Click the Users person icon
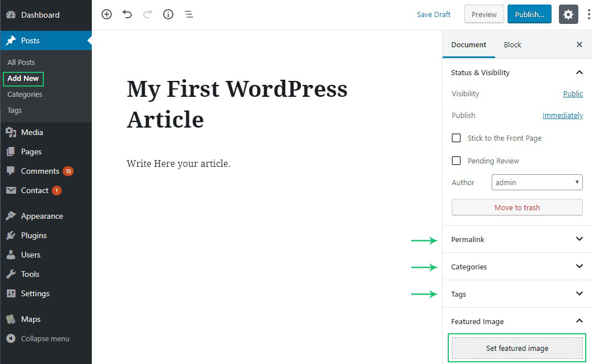The width and height of the screenshot is (592, 364). click(x=11, y=255)
